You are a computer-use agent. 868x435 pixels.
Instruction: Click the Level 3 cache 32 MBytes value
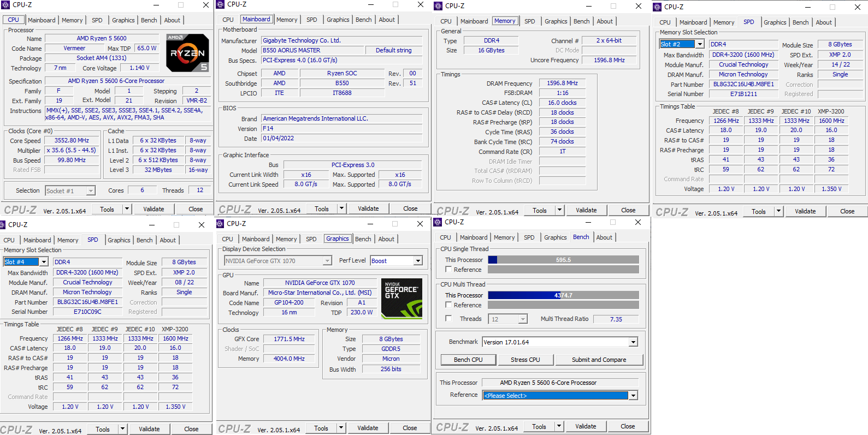pyautogui.click(x=158, y=170)
